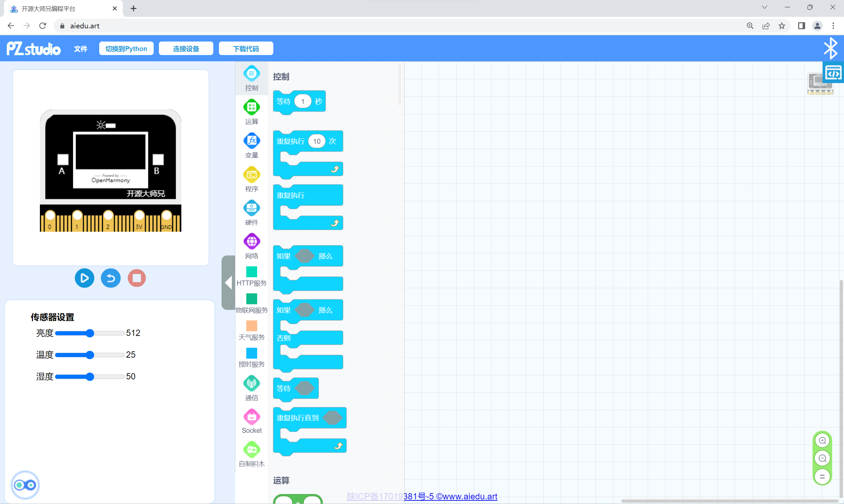Screen dimensions: 844x504
Task: Select the 变量 variables category icon
Action: (x=251, y=141)
